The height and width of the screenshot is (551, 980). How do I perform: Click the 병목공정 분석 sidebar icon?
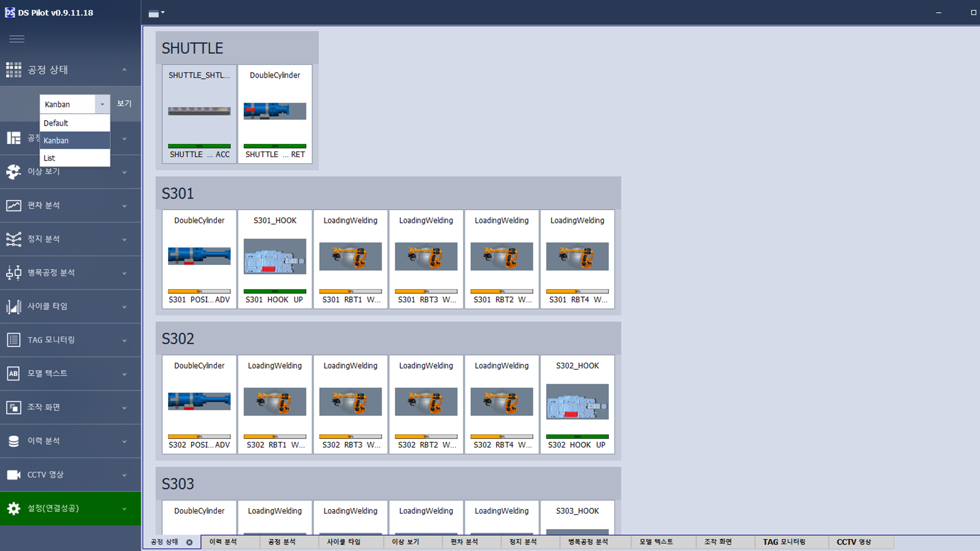(14, 273)
